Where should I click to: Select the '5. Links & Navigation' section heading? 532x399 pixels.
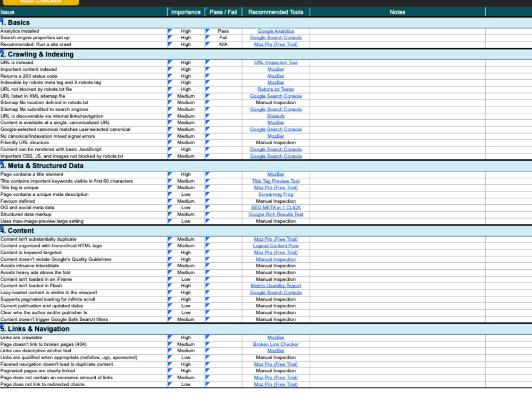pos(35,329)
